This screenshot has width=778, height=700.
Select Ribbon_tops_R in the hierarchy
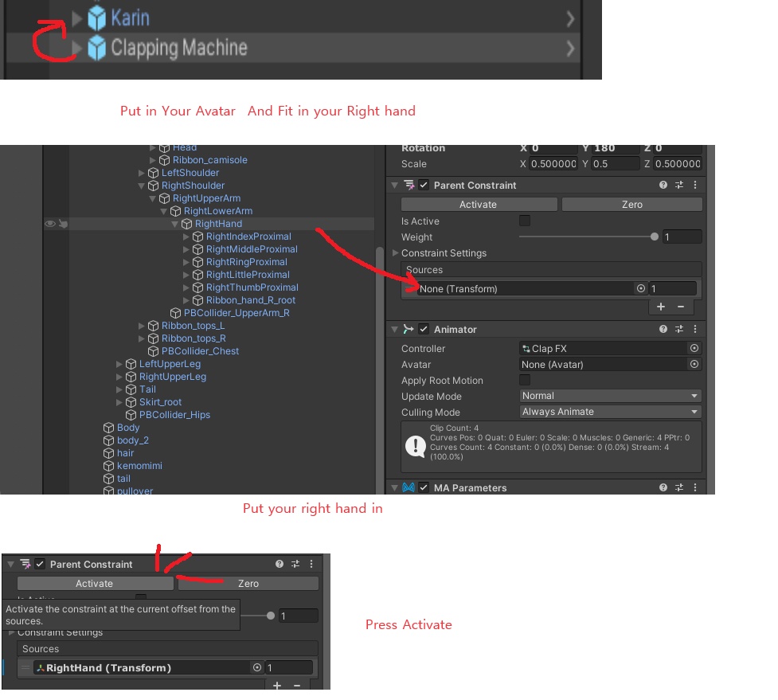pyautogui.click(x=194, y=338)
